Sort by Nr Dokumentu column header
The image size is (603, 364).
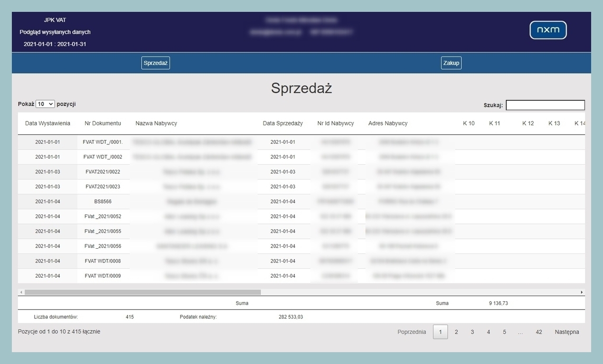click(x=103, y=123)
